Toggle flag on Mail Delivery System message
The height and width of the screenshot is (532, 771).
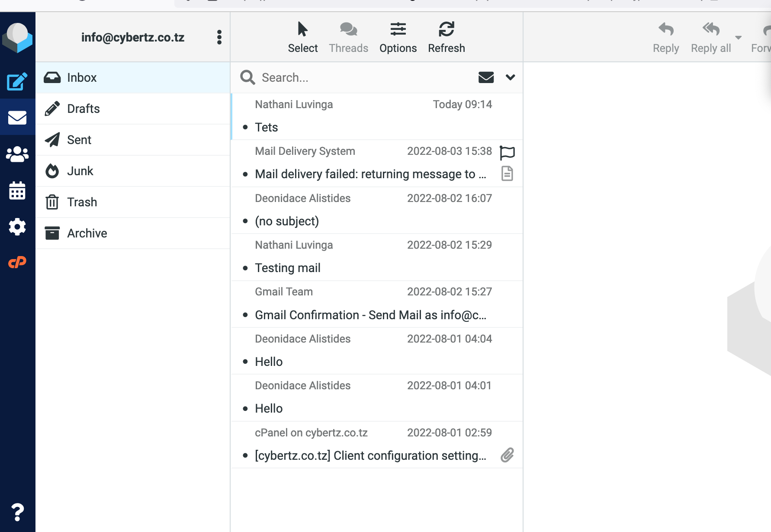click(507, 152)
